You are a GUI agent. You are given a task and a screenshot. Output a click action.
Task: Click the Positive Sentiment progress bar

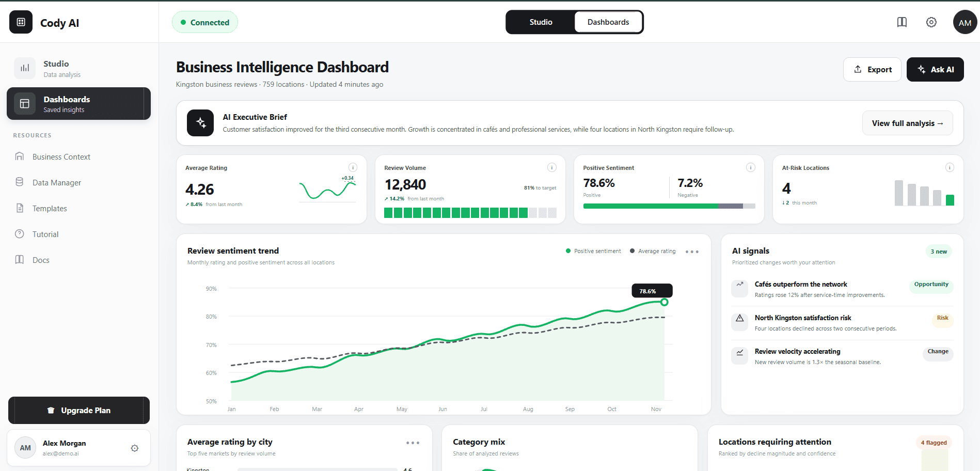coord(669,206)
